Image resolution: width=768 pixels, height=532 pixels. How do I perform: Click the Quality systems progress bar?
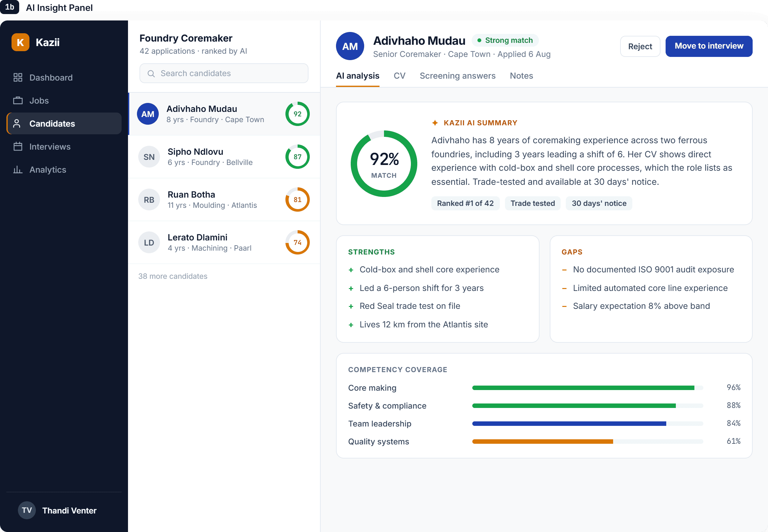(588, 441)
